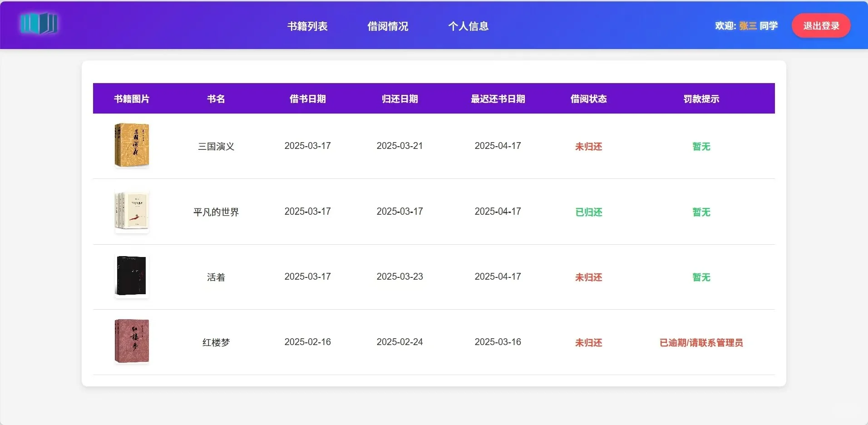The width and height of the screenshot is (868, 425).
Task: Click the 已逾期/请联系管理员 warning text
Action: [x=701, y=343]
